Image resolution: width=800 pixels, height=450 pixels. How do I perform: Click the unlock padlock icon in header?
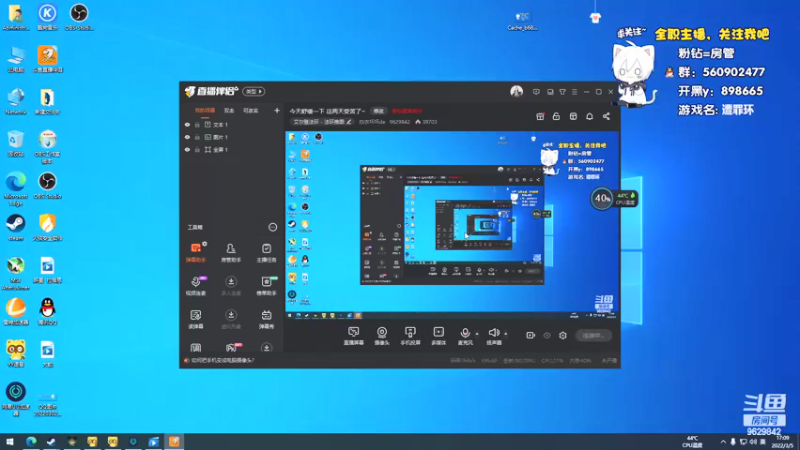coord(556,116)
